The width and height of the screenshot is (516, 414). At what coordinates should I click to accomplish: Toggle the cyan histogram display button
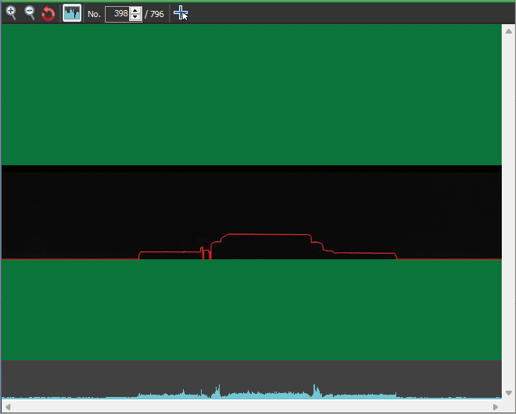[72, 13]
